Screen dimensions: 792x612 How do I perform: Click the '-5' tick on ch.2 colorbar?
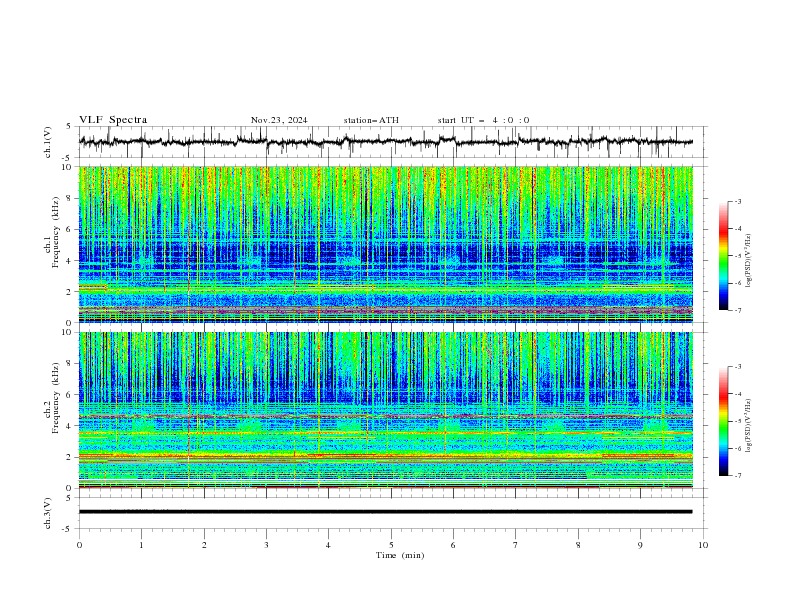click(x=738, y=421)
